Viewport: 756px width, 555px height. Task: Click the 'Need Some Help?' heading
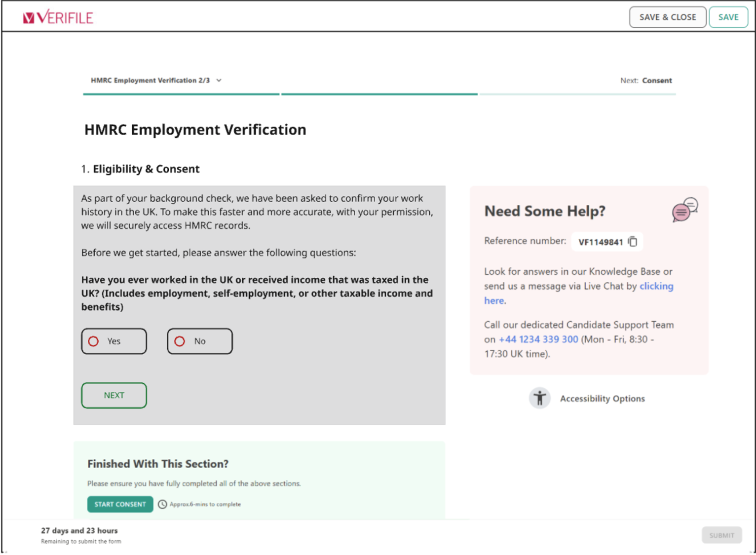[545, 211]
